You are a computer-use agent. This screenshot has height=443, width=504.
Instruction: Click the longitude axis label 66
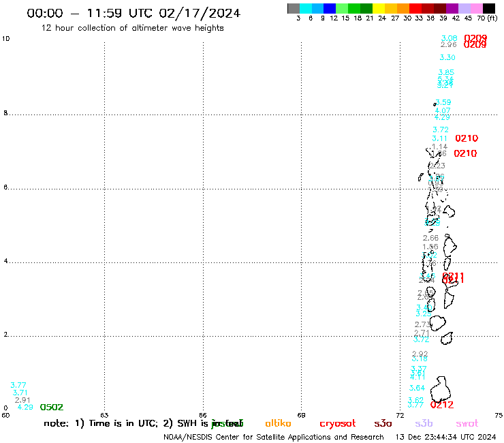click(203, 415)
